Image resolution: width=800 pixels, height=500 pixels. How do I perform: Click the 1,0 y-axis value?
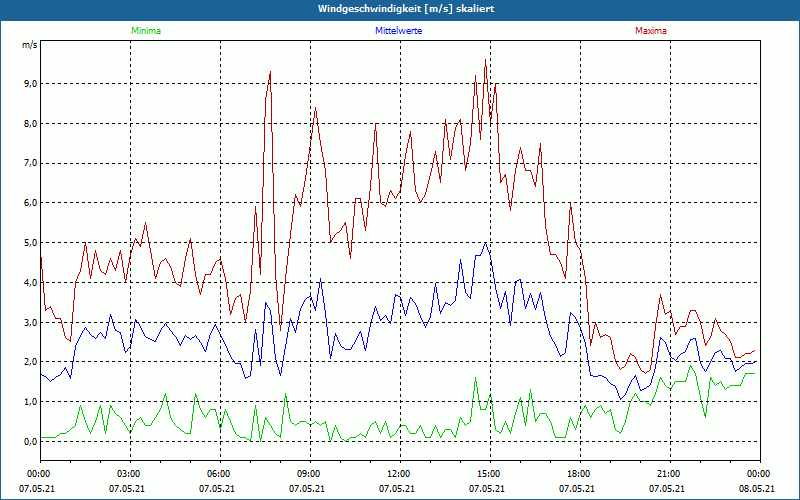tap(30, 402)
